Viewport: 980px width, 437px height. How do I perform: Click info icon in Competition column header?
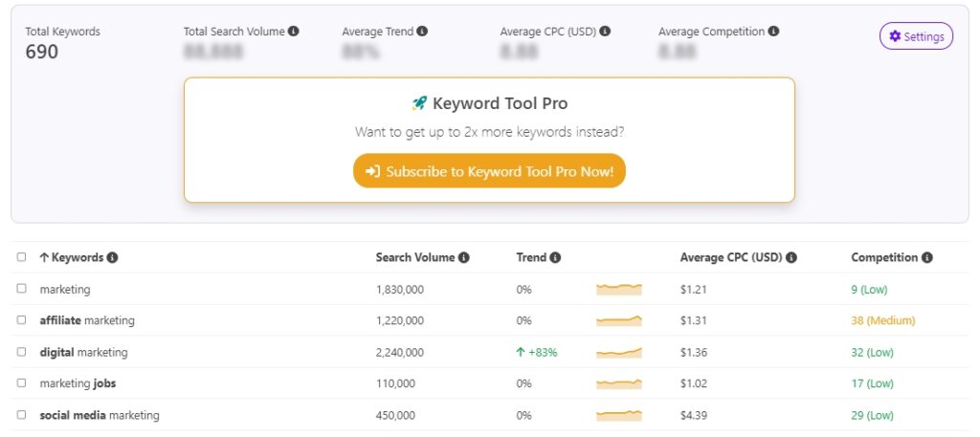926,257
